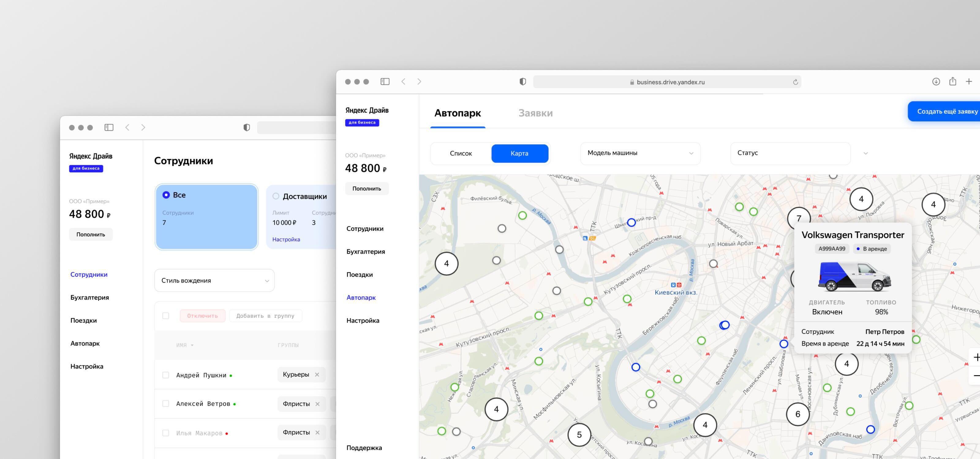Go forward in the Сотрудники browser window
The width and height of the screenshot is (980, 459).
143,127
